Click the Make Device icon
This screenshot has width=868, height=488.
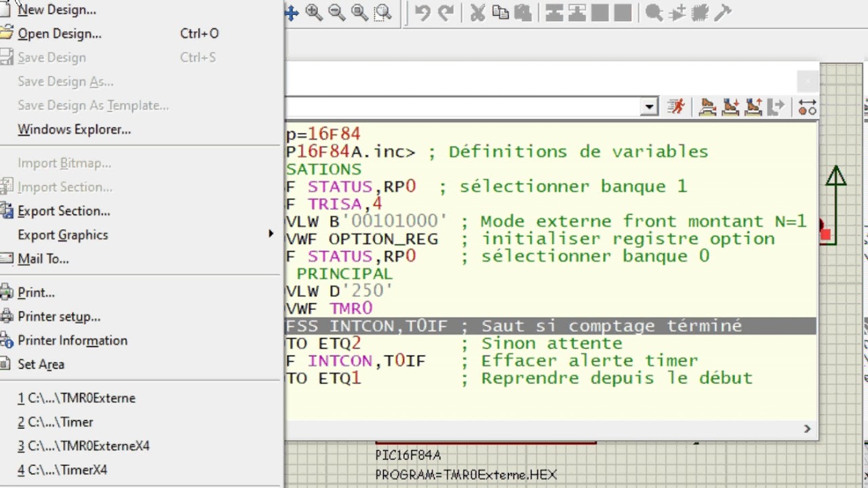coord(677,12)
